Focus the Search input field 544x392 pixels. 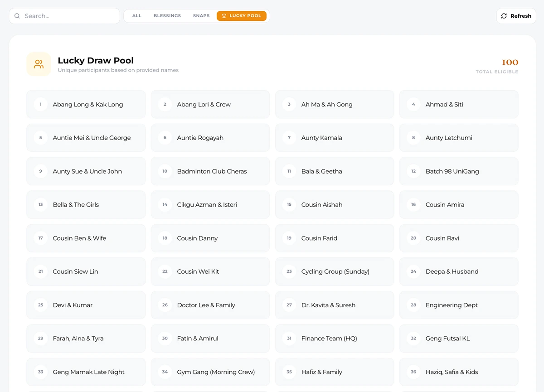coord(68,16)
